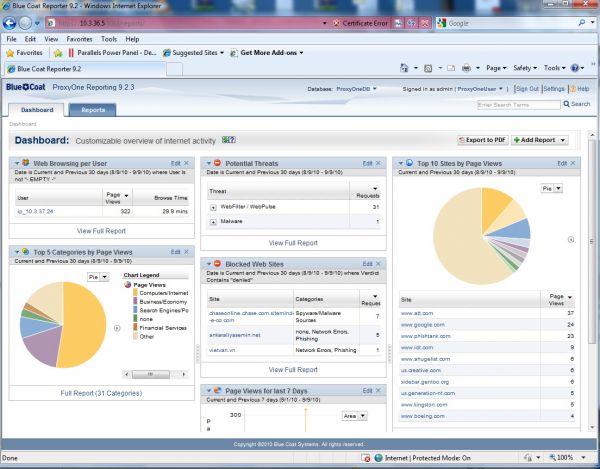The height and width of the screenshot is (469, 600).
Task: Switch to the Reports tab
Action: click(x=93, y=110)
